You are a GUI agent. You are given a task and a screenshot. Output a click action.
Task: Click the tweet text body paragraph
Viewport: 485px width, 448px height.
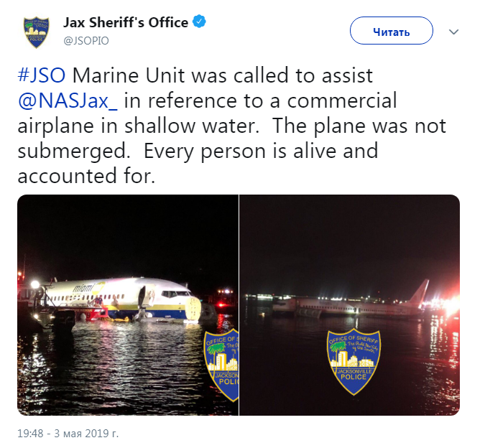pyautogui.click(x=231, y=126)
